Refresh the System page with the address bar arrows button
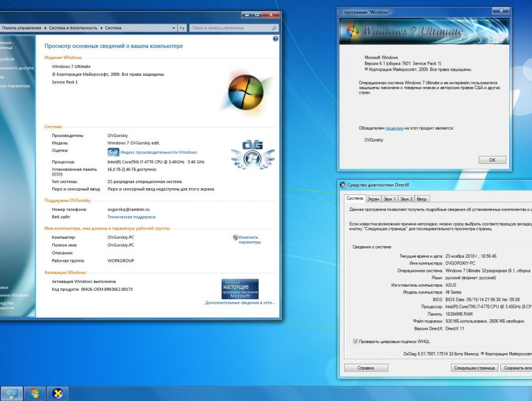532x401 pixels. (183, 28)
